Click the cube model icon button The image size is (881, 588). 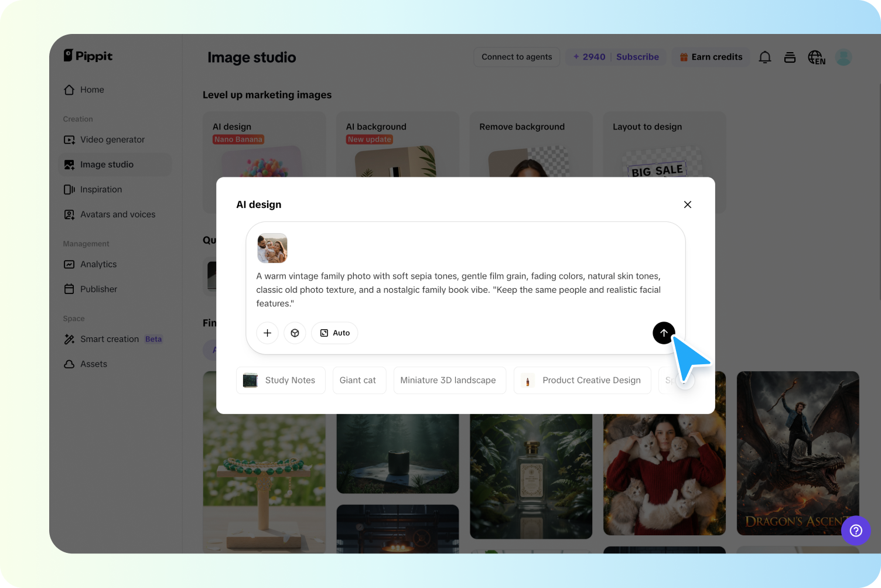point(295,333)
